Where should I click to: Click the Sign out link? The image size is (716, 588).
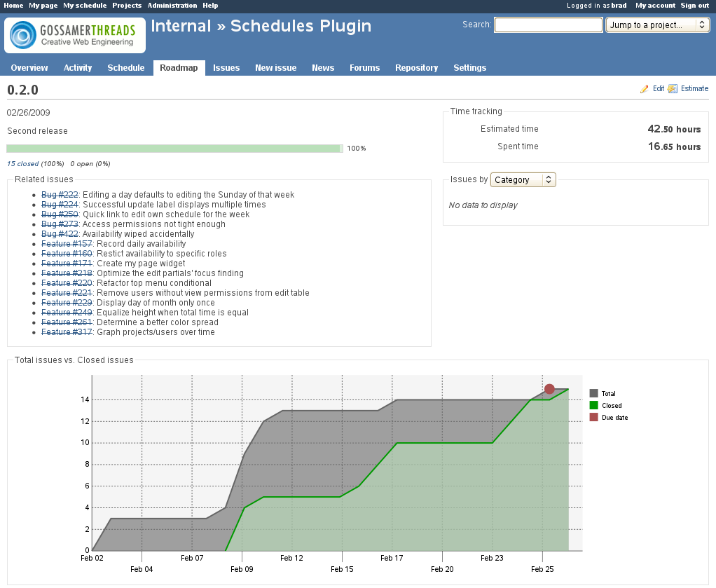(694, 6)
